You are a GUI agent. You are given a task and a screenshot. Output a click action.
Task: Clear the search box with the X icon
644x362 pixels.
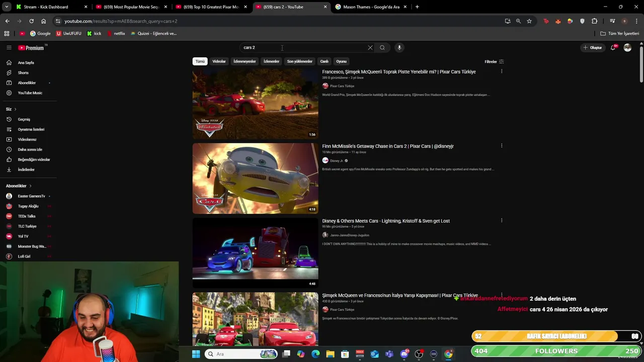(x=370, y=48)
